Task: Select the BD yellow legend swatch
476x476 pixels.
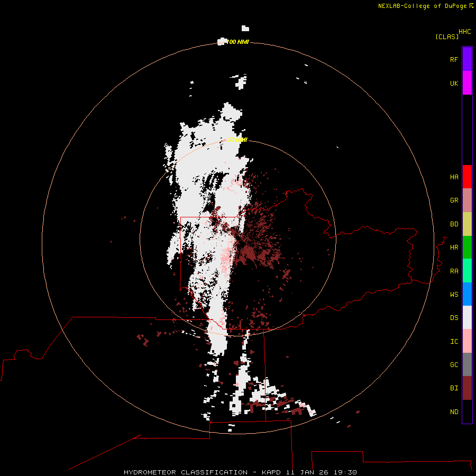Action: point(467,224)
